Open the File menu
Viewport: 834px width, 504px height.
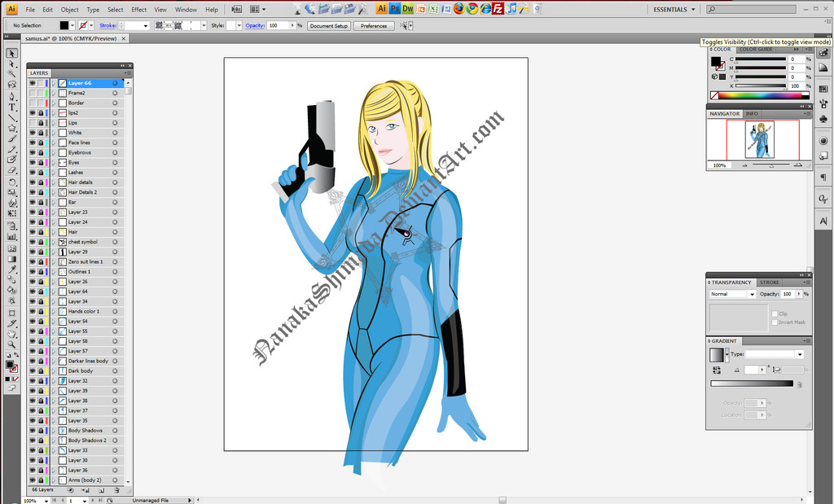click(x=30, y=10)
